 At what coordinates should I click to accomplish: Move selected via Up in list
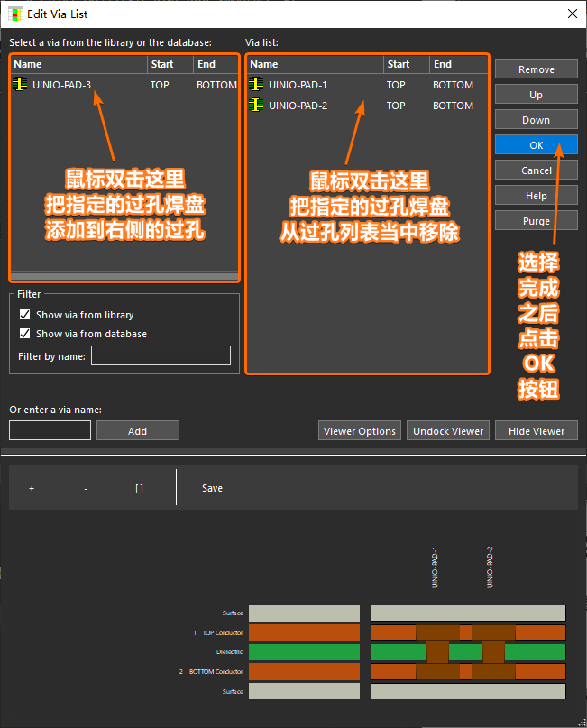tap(536, 95)
